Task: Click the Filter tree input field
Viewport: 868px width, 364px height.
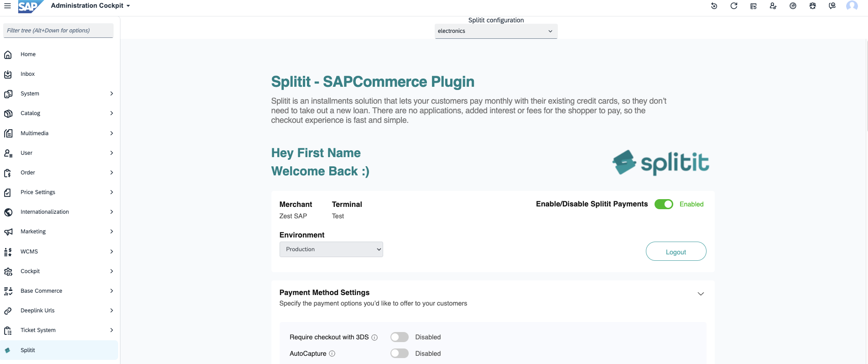Action: (x=58, y=31)
